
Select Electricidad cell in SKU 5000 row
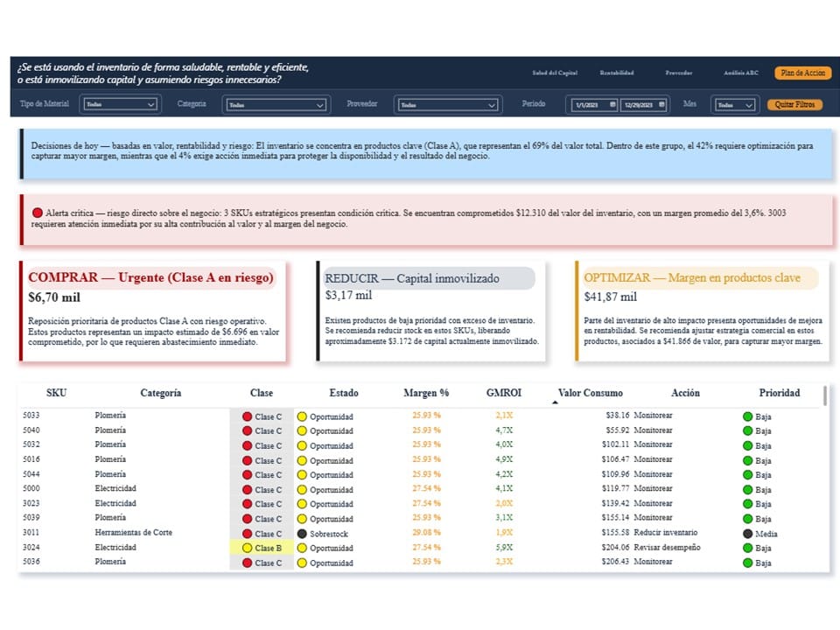click(115, 488)
